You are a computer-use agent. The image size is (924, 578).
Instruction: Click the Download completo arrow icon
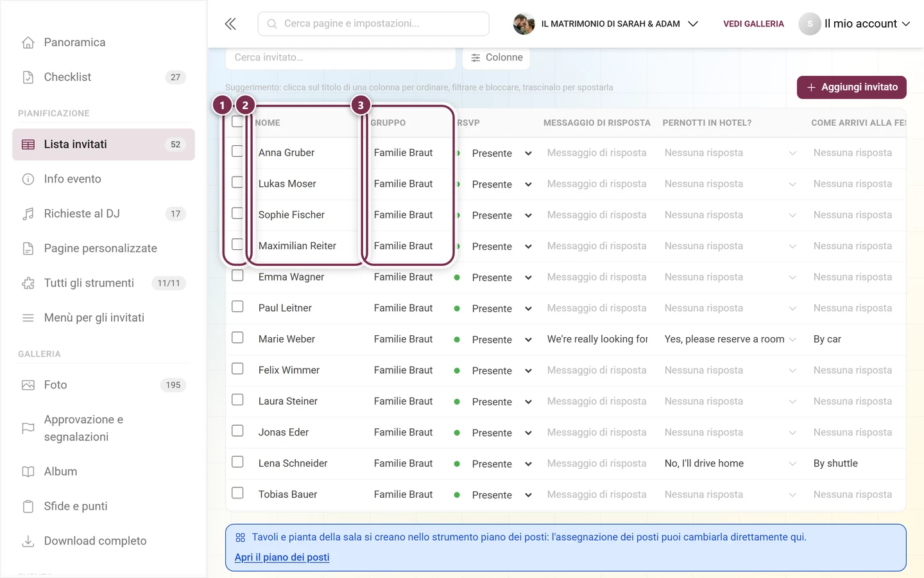pos(28,541)
